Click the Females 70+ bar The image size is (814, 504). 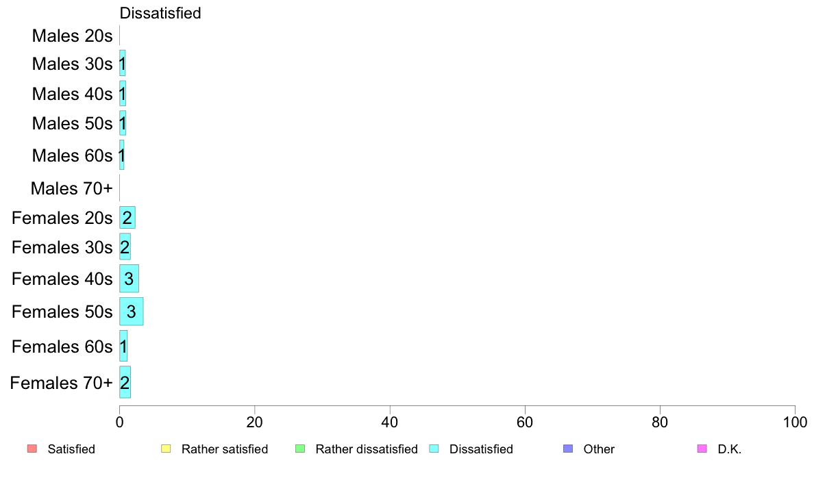[125, 382]
